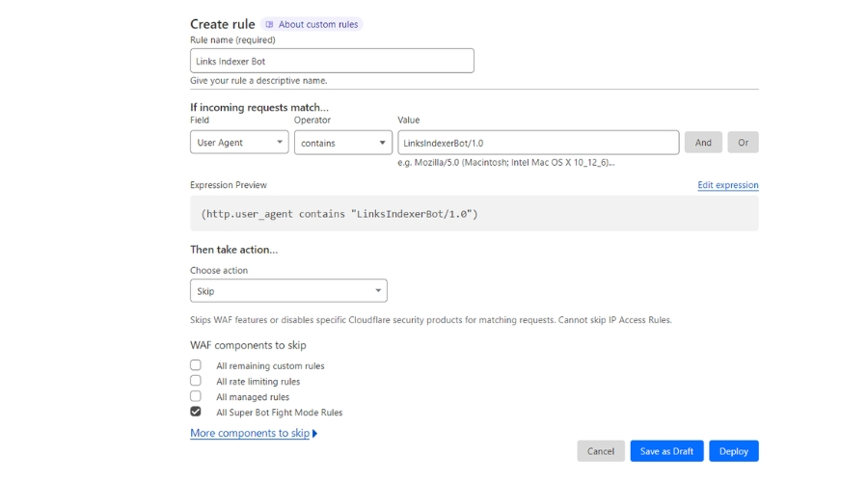Image resolution: width=868 pixels, height=482 pixels.
Task: Click the Rule name text field
Action: (332, 61)
